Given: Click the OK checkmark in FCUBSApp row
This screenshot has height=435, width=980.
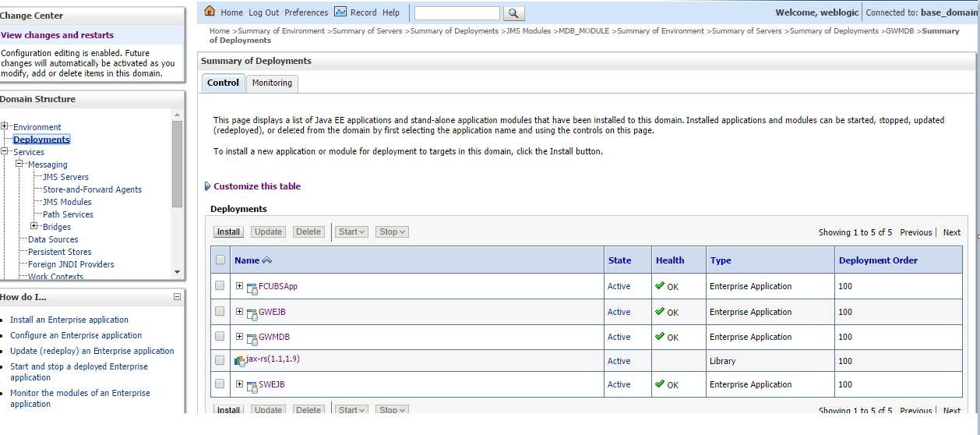Looking at the screenshot, I should tap(660, 286).
